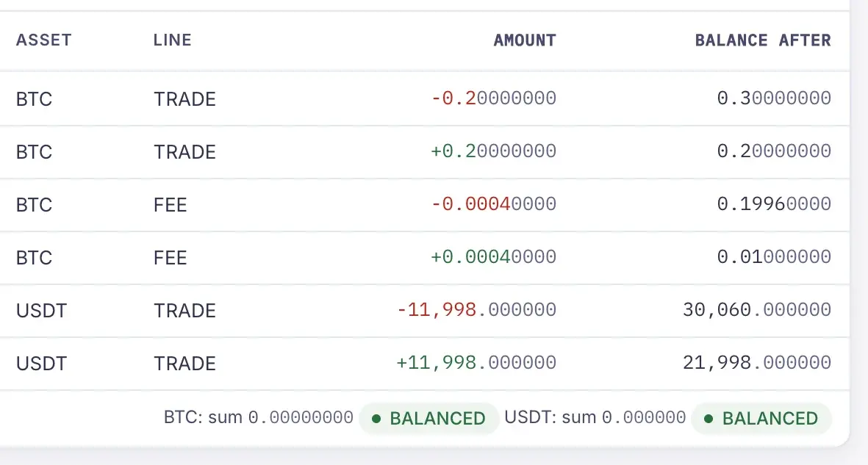This screenshot has width=868, height=465.
Task: Click the ASSET column header
Action: [x=44, y=40]
